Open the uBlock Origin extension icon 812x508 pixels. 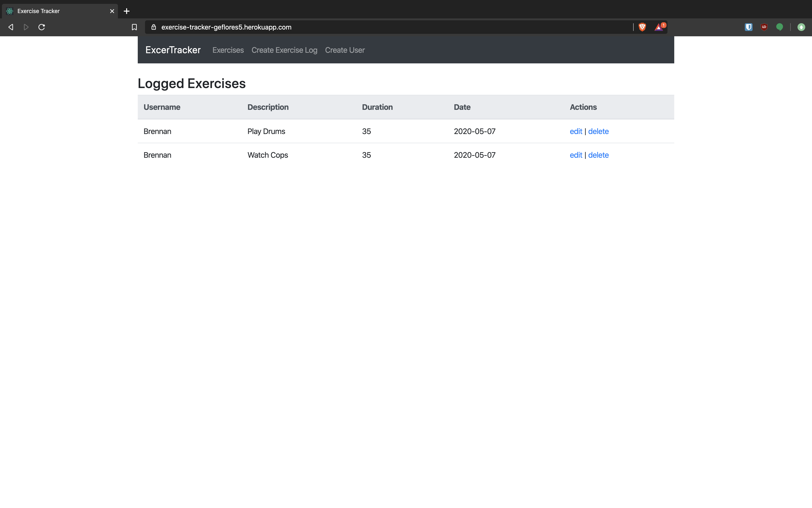[x=764, y=27]
